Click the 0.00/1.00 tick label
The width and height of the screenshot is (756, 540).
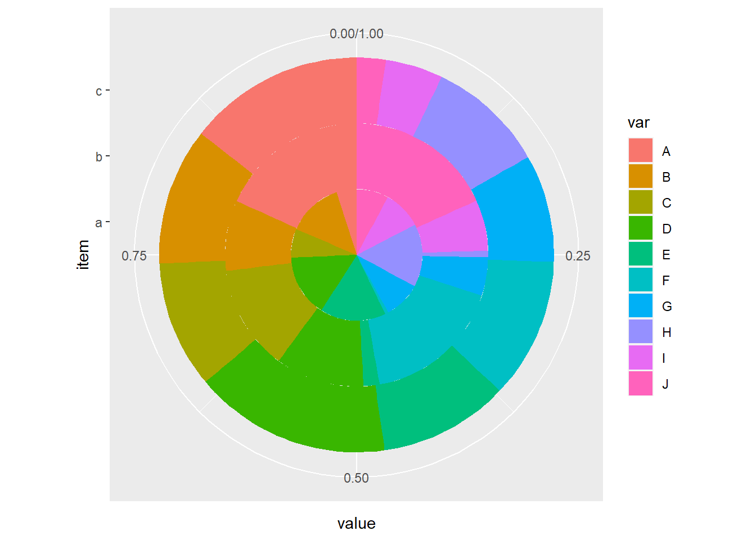point(356,34)
